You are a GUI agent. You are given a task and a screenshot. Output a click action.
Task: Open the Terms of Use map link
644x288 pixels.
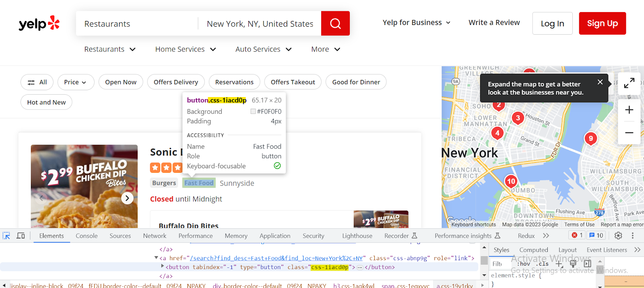(x=579, y=224)
